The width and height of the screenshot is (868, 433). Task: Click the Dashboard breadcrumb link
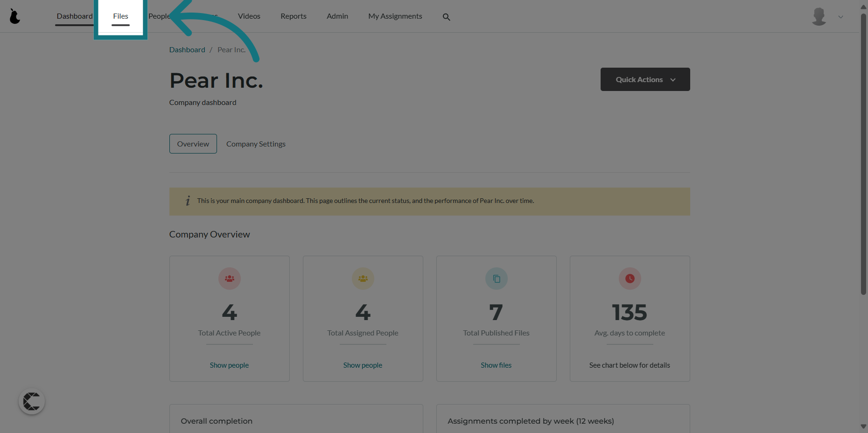click(187, 49)
